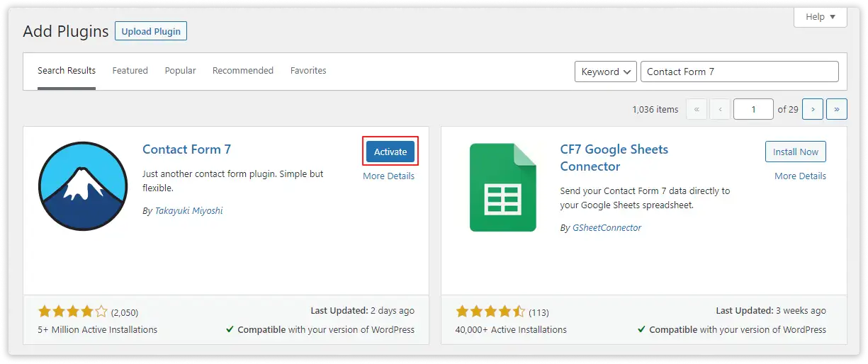Select the Search Results tab
The width and height of the screenshot is (868, 364).
point(67,71)
